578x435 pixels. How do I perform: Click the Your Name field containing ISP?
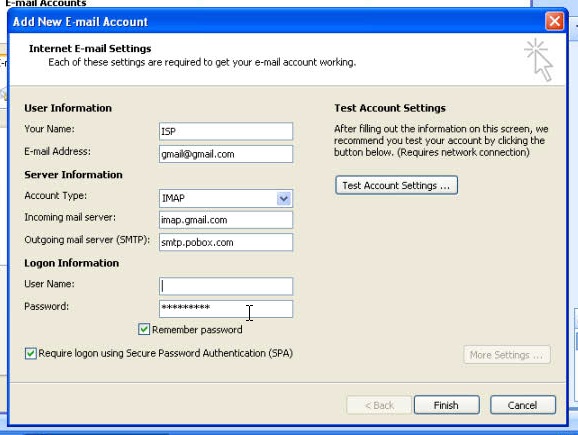click(x=226, y=131)
